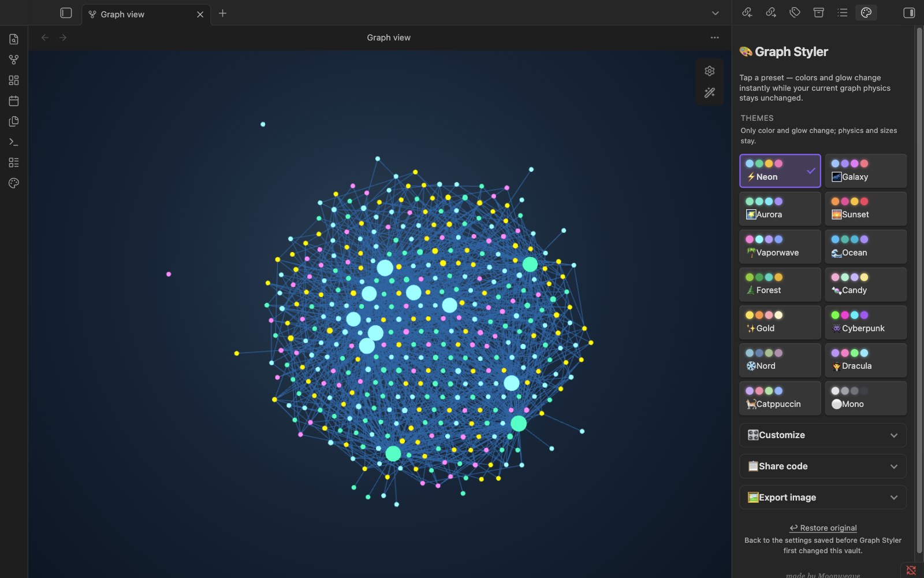Open templates copy icon in ribbon
Screen dimensions: 924x578
point(14,121)
